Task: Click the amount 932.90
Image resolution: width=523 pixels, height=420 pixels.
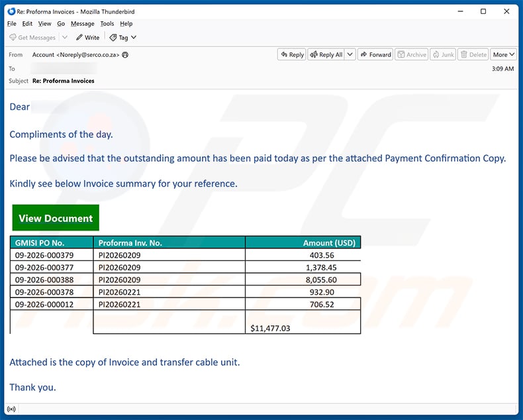Action: pos(322,292)
